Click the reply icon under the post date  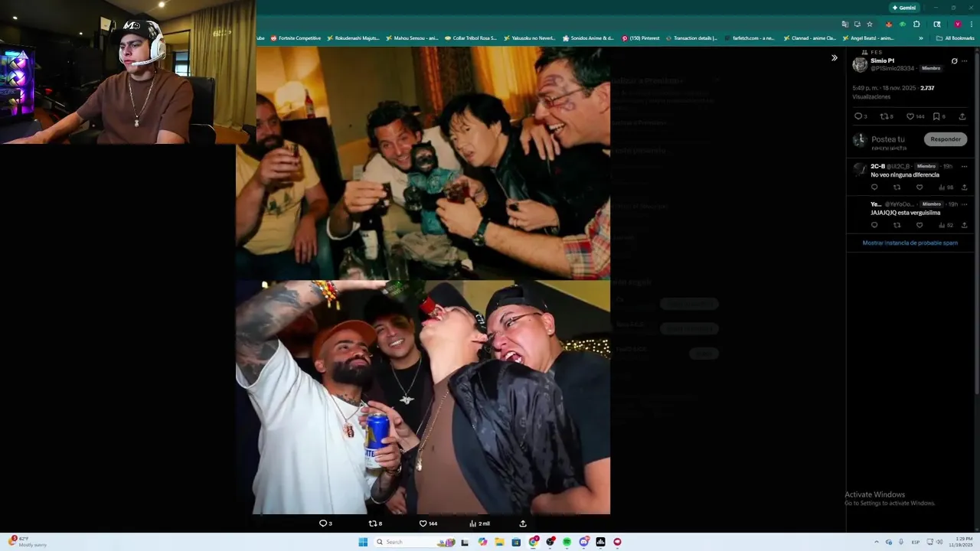[858, 116]
